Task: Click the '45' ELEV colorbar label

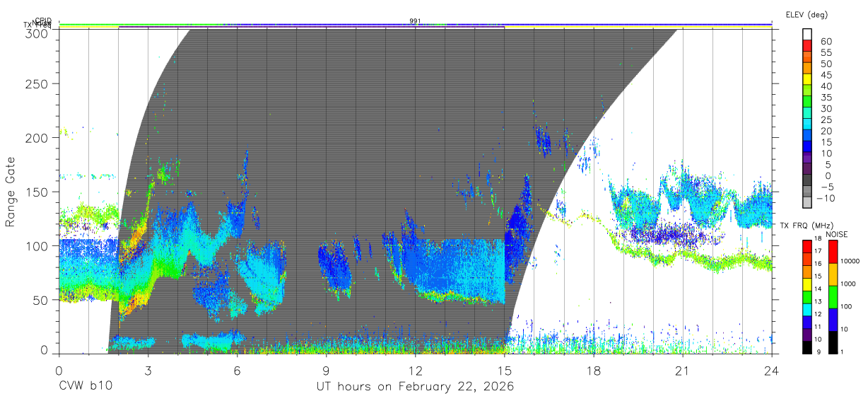Action: tap(826, 74)
